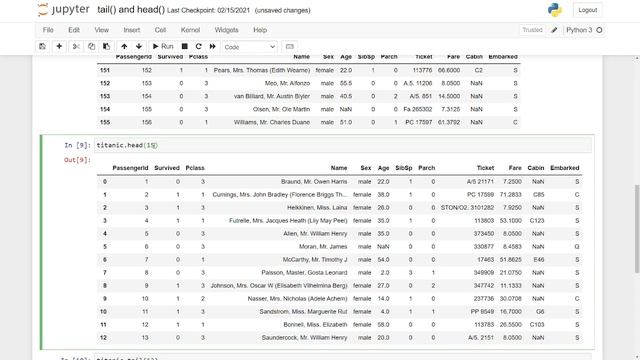
Task: Click the Last Checkpoint text
Action: [x=208, y=11]
